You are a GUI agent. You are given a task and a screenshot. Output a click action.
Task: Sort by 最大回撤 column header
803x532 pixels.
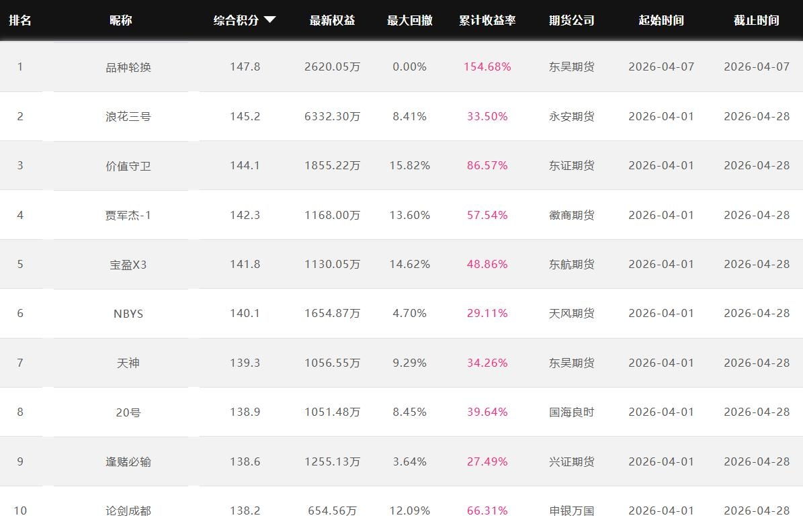point(409,20)
